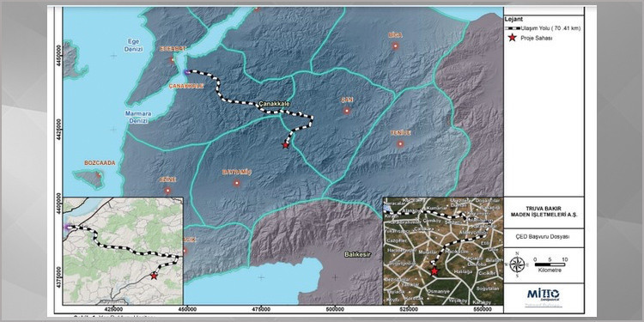The image size is (644, 322).
Task: Select the Ezine town marker circle
Action: click(167, 190)
